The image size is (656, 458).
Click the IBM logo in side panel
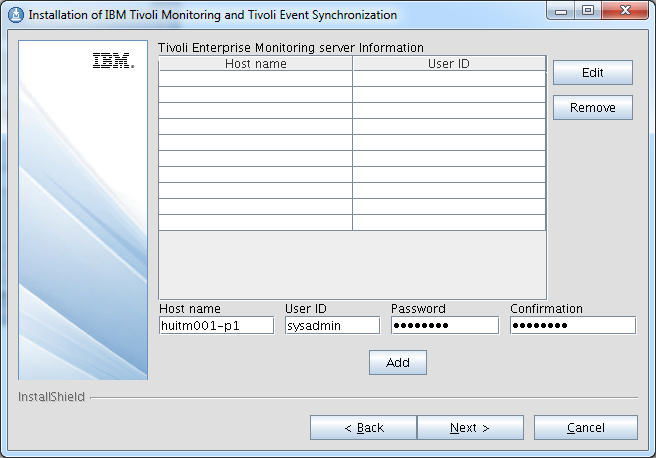pos(113,60)
